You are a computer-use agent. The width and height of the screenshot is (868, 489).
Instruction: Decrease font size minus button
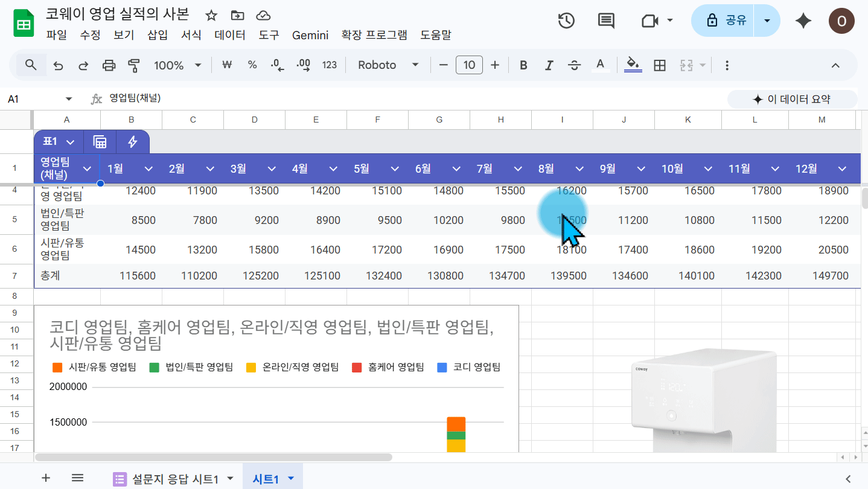coord(444,65)
